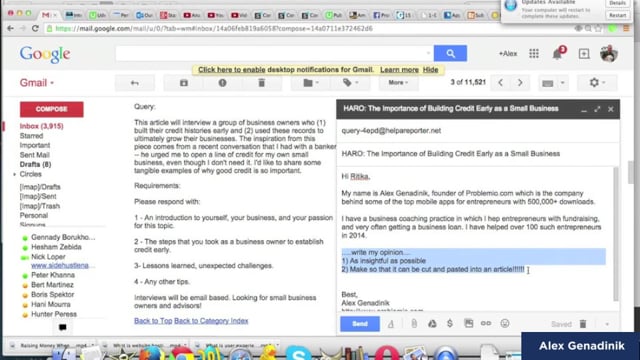Click the +Alex Google+ link
Screen dimensions: 640x360
508,53
